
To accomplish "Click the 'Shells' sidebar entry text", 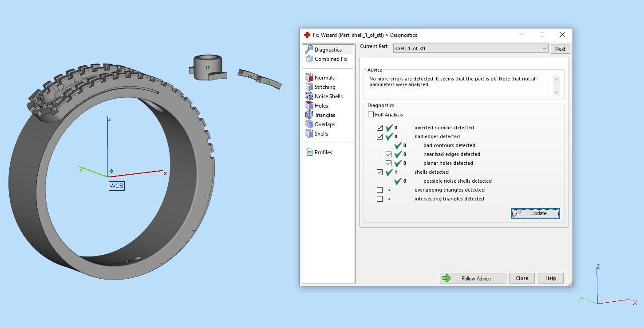I will point(321,134).
